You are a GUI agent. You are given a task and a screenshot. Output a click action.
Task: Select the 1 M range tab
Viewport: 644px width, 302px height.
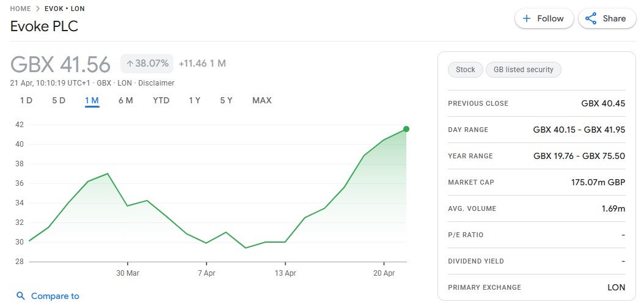(x=92, y=100)
